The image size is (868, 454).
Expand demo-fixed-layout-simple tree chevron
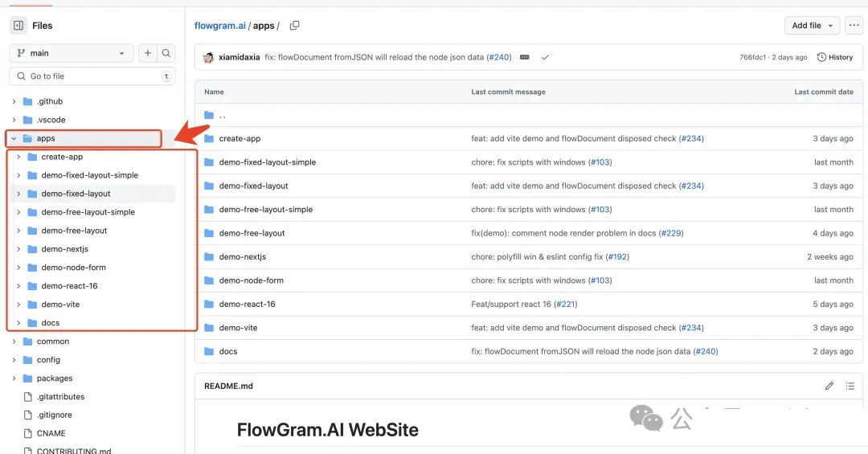tap(18, 175)
